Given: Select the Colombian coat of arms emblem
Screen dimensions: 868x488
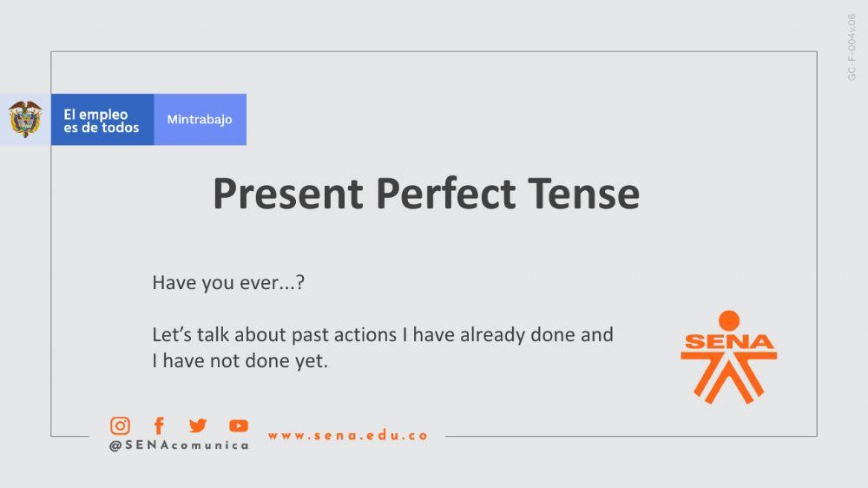Looking at the screenshot, I should tap(25, 119).
